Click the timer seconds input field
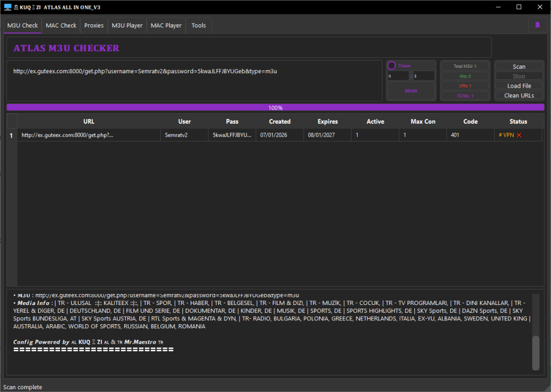The image size is (551, 392). 424,76
